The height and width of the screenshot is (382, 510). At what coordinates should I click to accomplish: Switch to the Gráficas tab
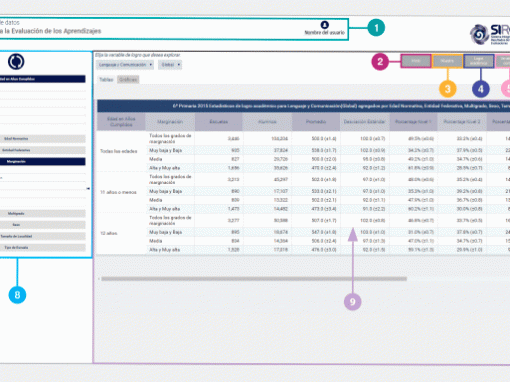coord(128,80)
